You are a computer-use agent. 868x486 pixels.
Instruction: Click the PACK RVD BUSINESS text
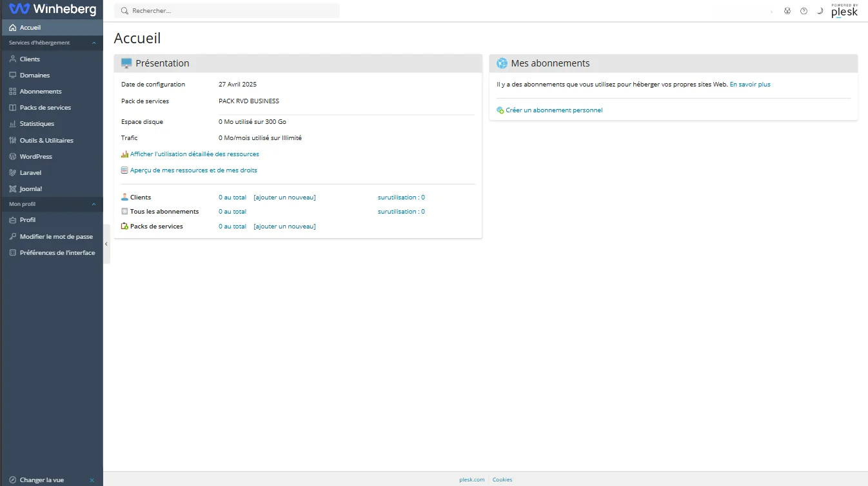point(249,101)
